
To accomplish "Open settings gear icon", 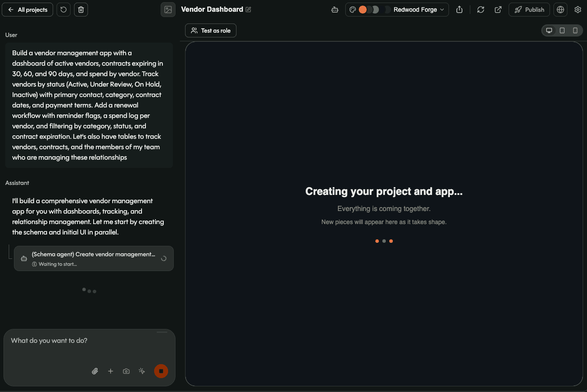I will click(x=578, y=10).
